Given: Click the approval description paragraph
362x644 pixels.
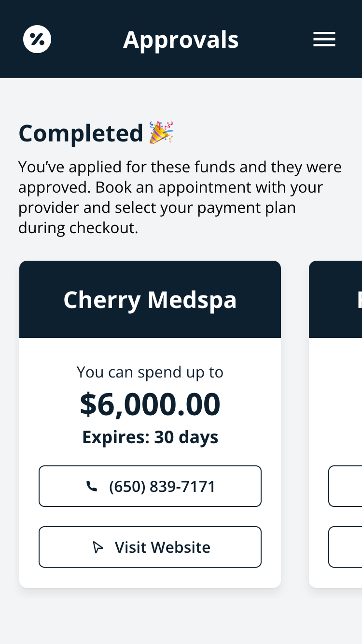Looking at the screenshot, I should point(180,197).
